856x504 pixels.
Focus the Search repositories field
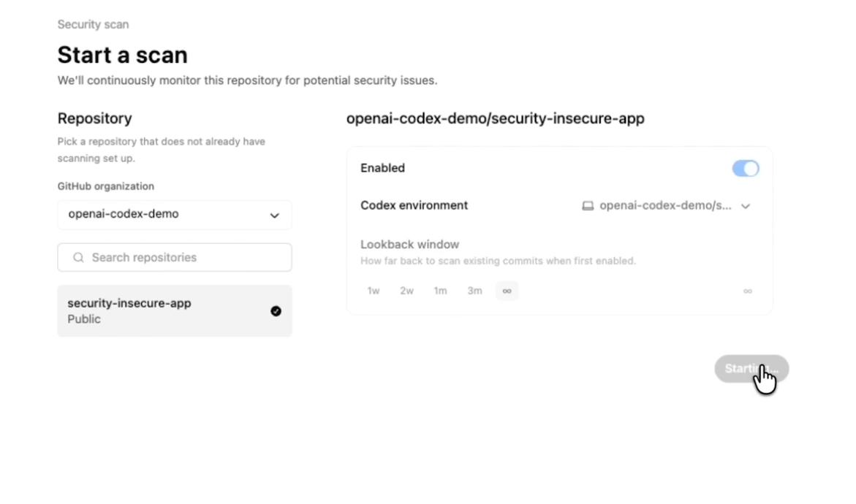183,258
